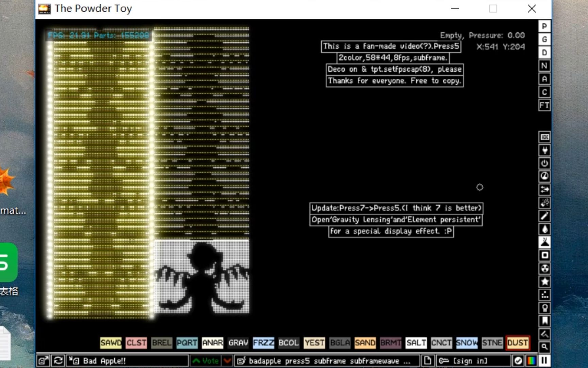Reload the simulation (circular arrows icon)
588x368 pixels.
58,361
